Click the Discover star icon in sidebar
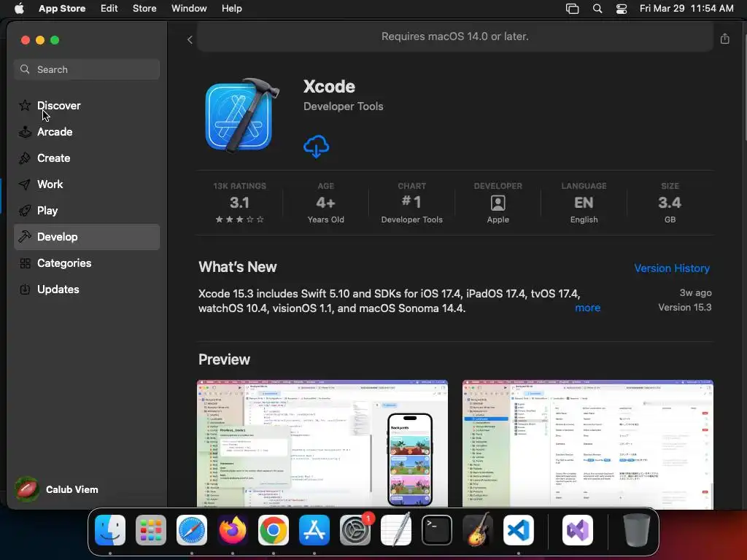Viewport: 747px width, 560px height. pos(25,106)
